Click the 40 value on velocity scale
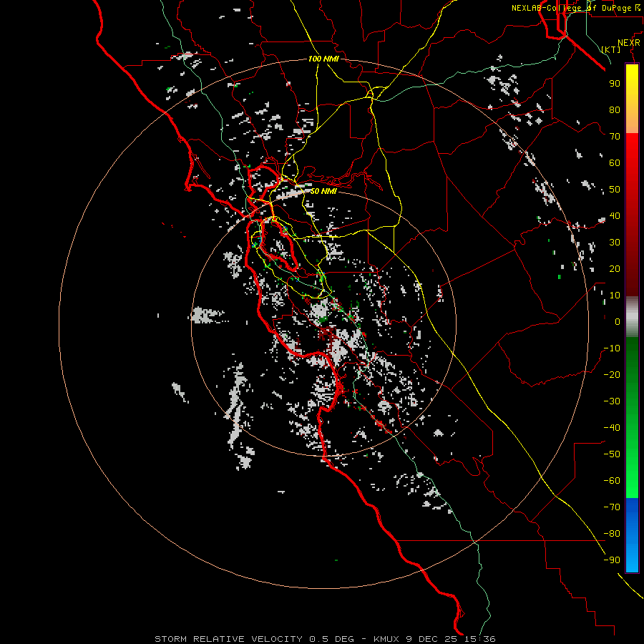 pos(615,216)
